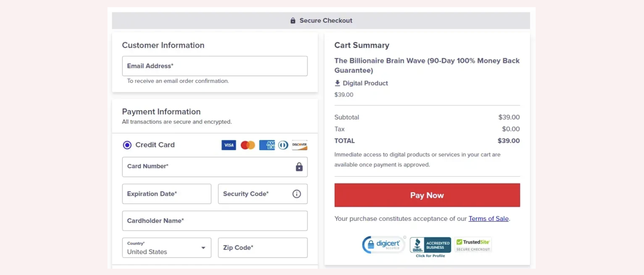Image resolution: width=644 pixels, height=275 pixels.
Task: Click the Mastercard logo
Action: click(248, 145)
